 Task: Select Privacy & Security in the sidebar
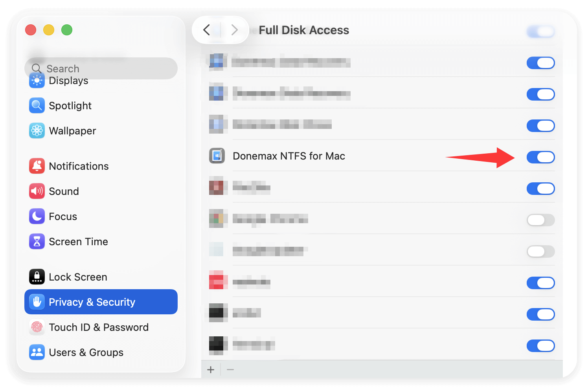tap(92, 302)
